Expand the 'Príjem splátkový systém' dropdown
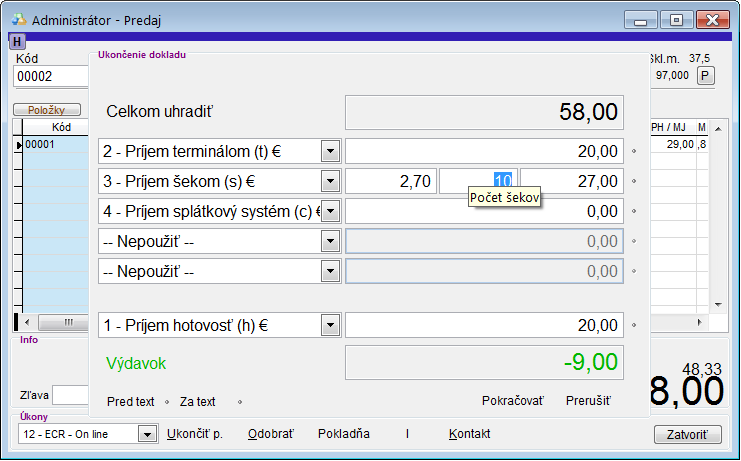The height and width of the screenshot is (461, 741). [330, 211]
